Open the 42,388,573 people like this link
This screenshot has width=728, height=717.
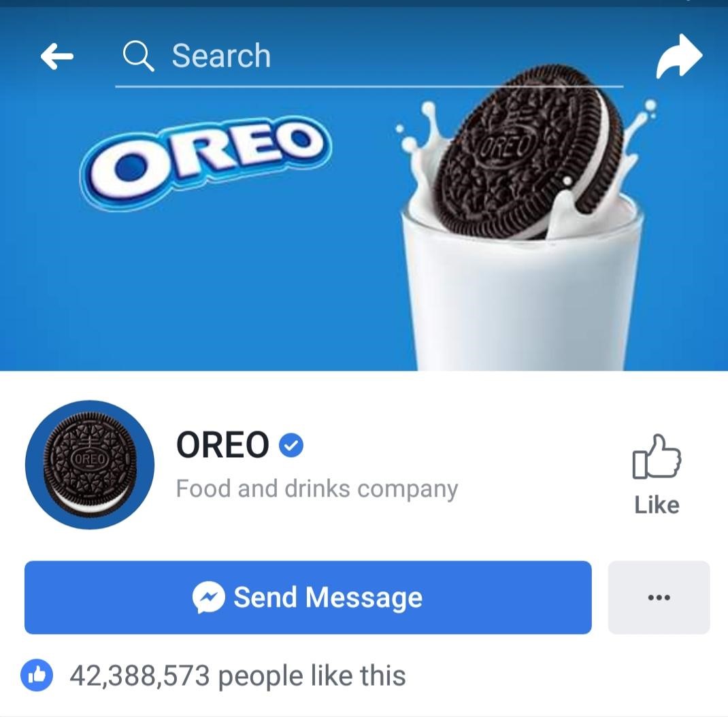click(x=237, y=676)
